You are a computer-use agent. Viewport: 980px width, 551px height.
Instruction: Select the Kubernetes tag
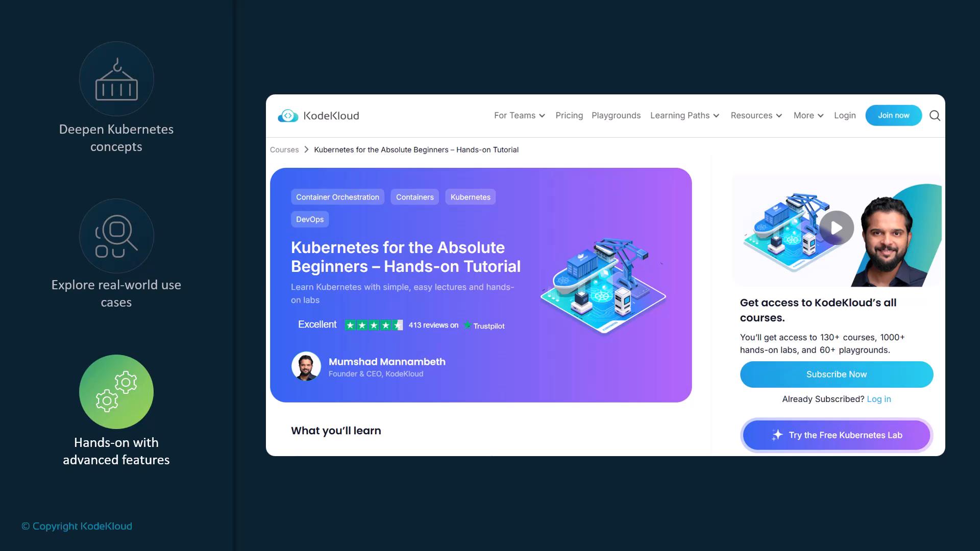470,197
